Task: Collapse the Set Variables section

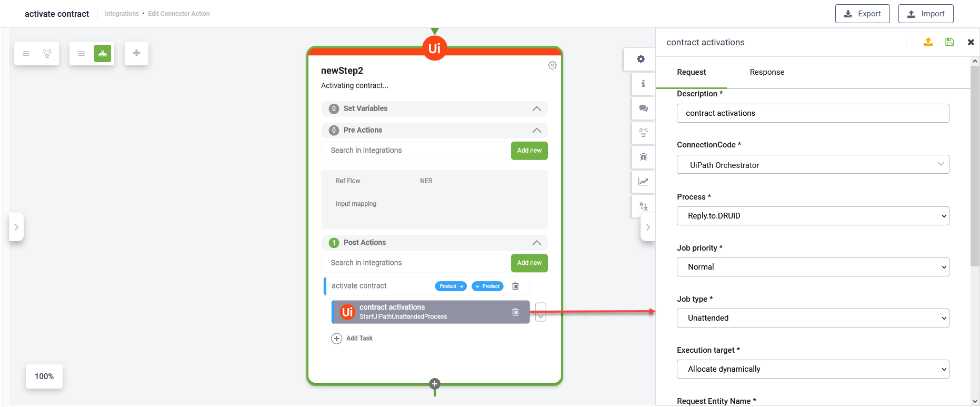Action: (537, 109)
